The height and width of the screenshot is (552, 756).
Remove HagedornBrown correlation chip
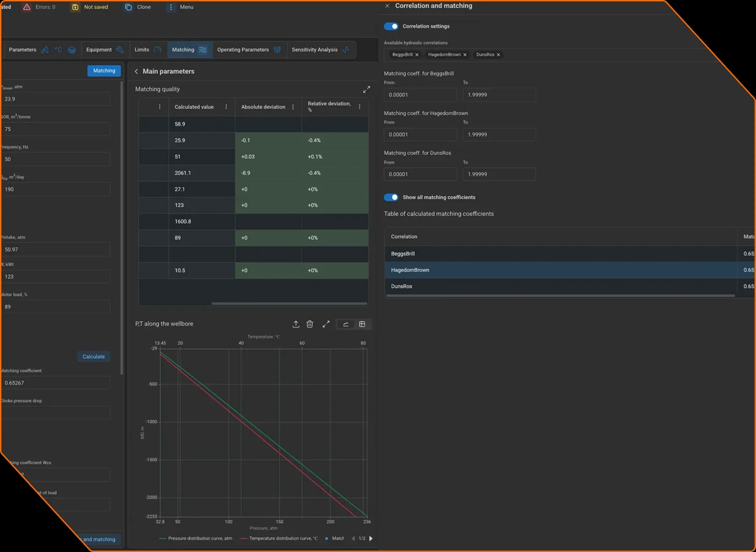click(x=465, y=55)
